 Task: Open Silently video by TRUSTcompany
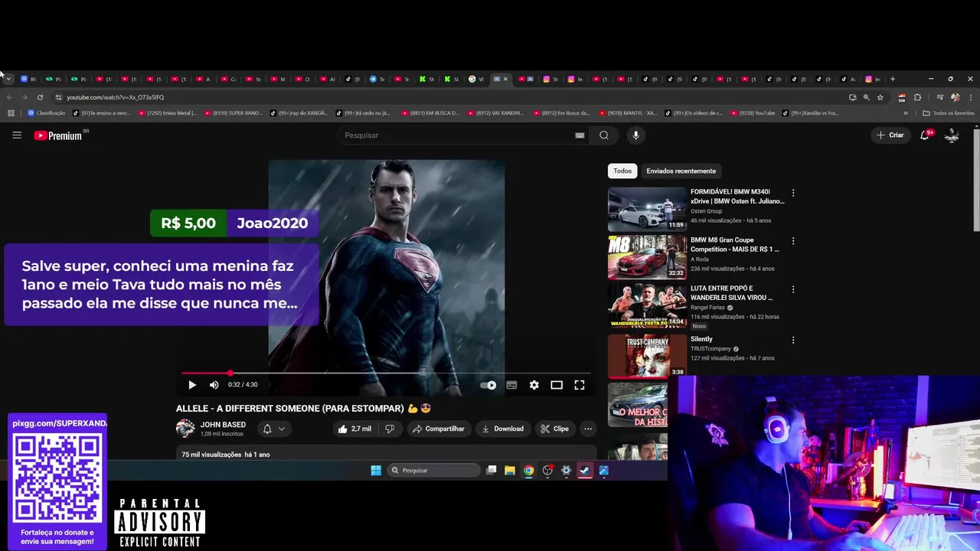click(x=701, y=339)
